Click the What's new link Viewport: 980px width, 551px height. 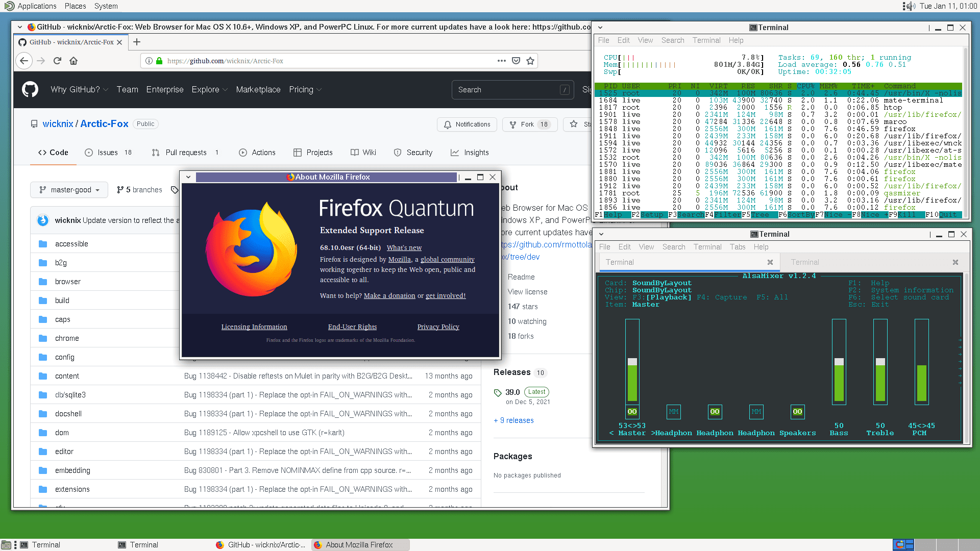point(404,247)
